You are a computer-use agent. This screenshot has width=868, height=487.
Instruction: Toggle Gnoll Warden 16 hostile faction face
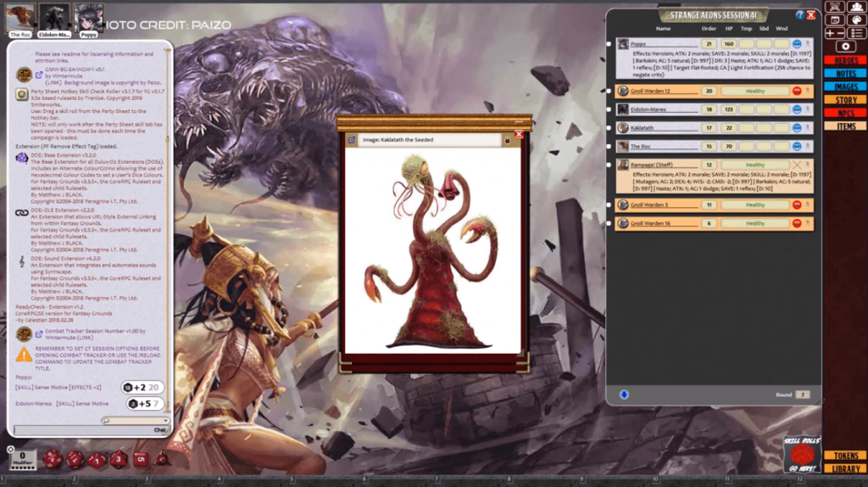[797, 223]
